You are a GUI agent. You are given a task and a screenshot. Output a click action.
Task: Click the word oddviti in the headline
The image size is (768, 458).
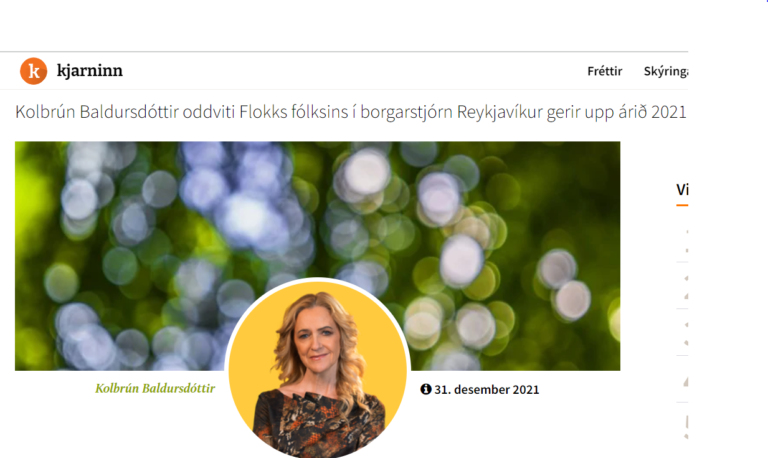pyautogui.click(x=209, y=112)
